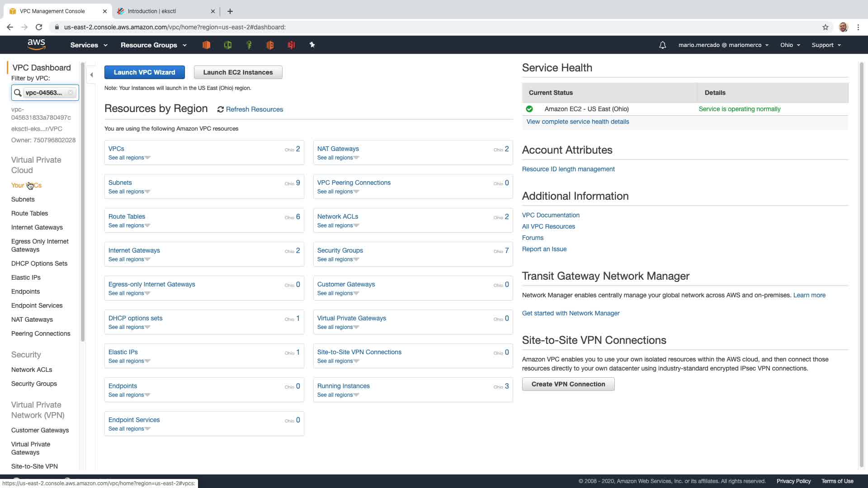Collapse the left navigation pane arrow
Image resolution: width=868 pixels, height=488 pixels.
(x=92, y=75)
